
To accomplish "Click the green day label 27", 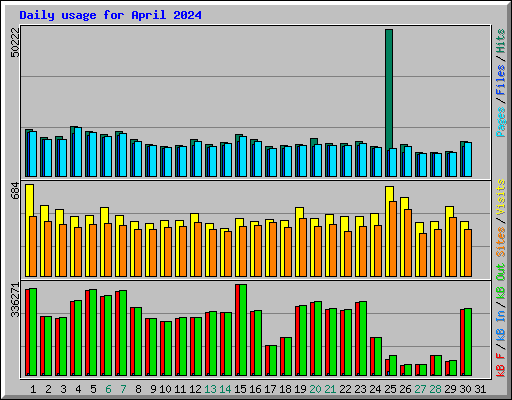I will 420,389.
